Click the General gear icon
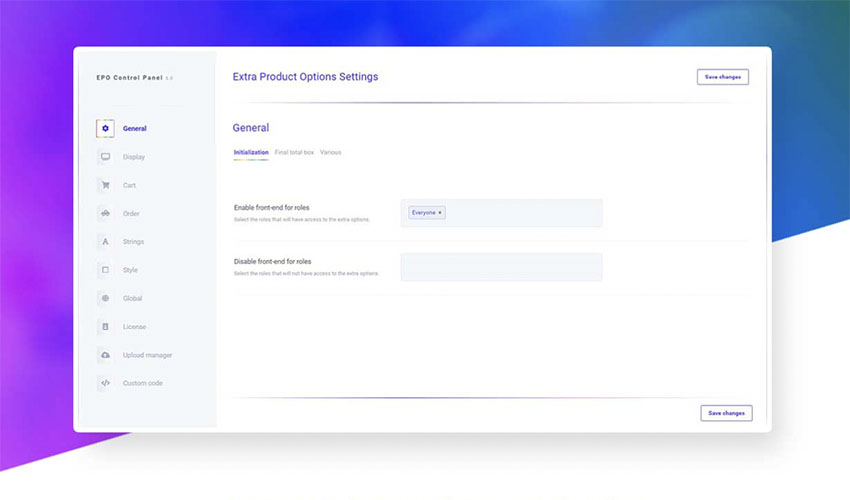This screenshot has width=850, height=500. pyautogui.click(x=105, y=129)
